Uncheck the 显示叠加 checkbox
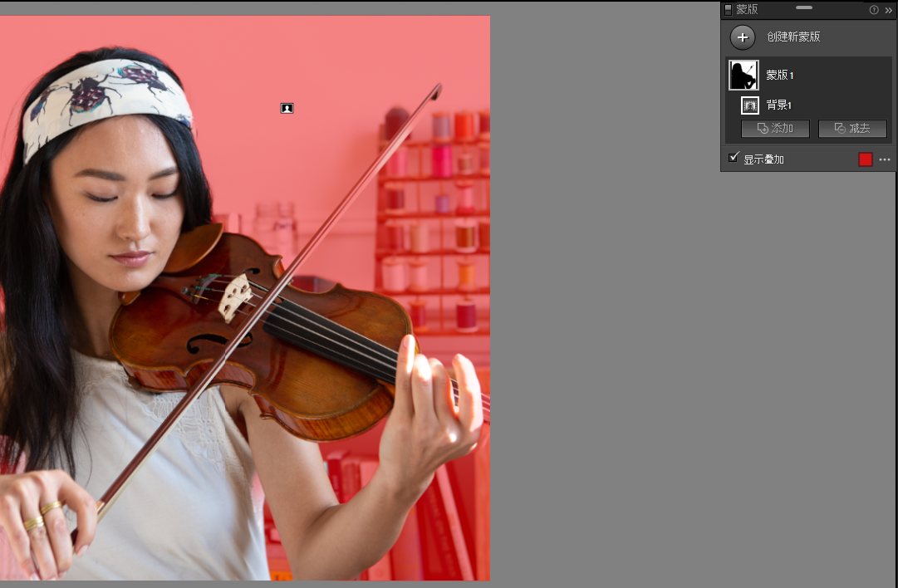898x588 pixels. [734, 158]
